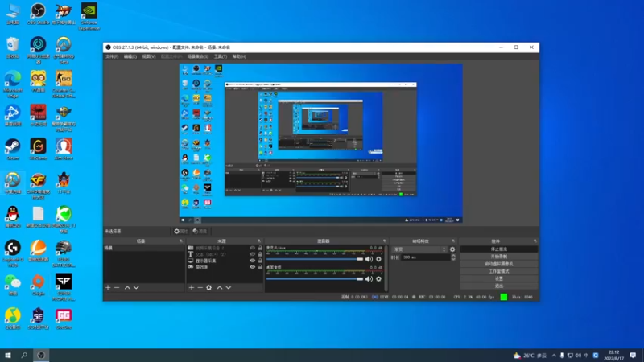Open the 麦克风/Aux channel settings gear
This screenshot has width=644, height=362.
[x=378, y=259]
